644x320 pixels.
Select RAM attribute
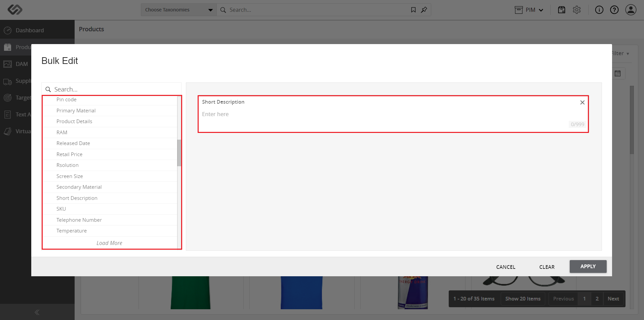pos(110,133)
